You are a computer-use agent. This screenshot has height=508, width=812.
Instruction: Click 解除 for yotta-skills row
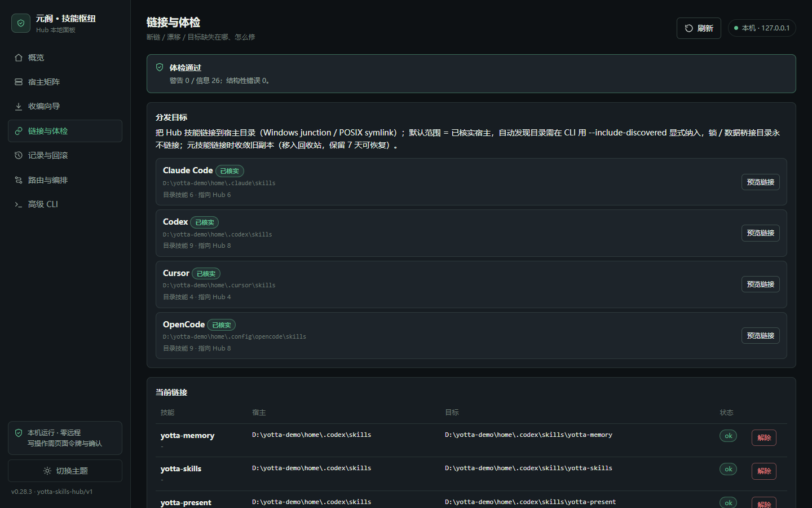764,471
